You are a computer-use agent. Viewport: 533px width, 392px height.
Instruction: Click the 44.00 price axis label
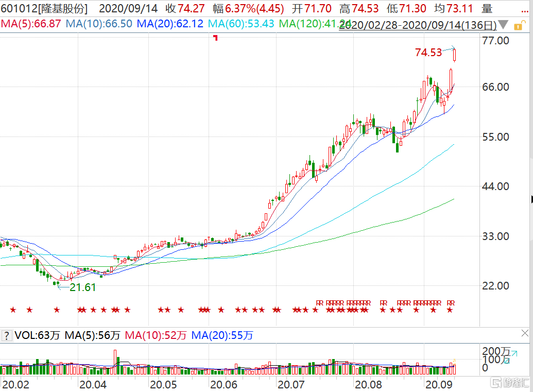click(495, 186)
